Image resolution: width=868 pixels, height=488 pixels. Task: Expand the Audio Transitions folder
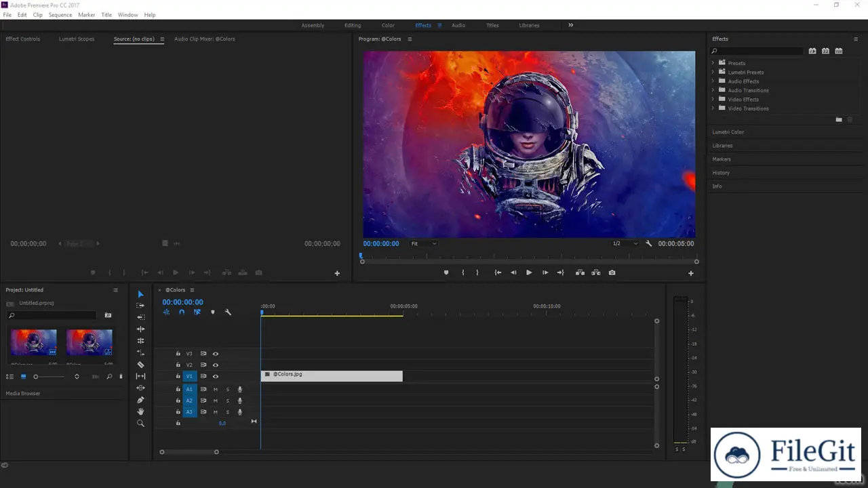713,90
